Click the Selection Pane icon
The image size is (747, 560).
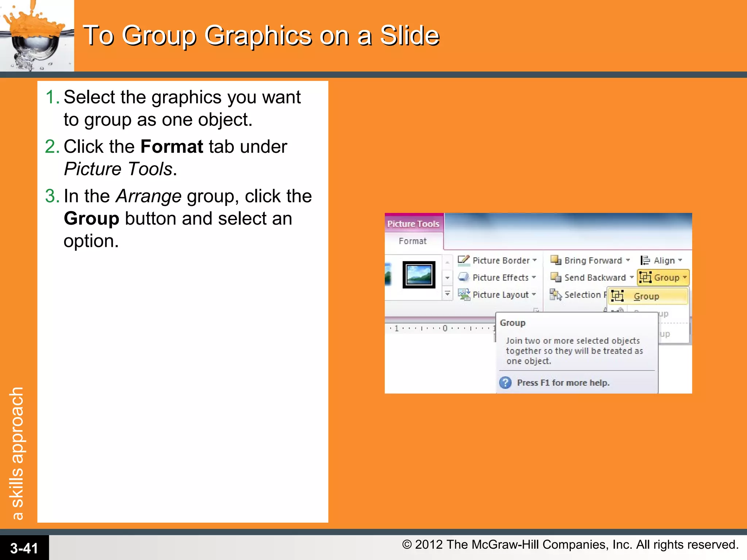[556, 294]
